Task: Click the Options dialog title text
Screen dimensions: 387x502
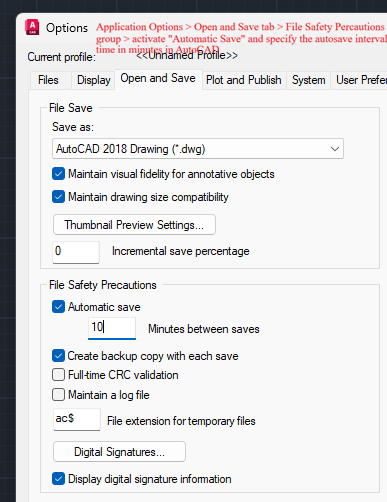Action: (x=67, y=28)
